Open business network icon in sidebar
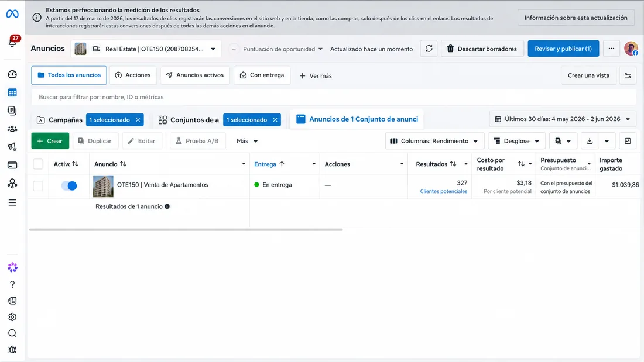 point(12,184)
